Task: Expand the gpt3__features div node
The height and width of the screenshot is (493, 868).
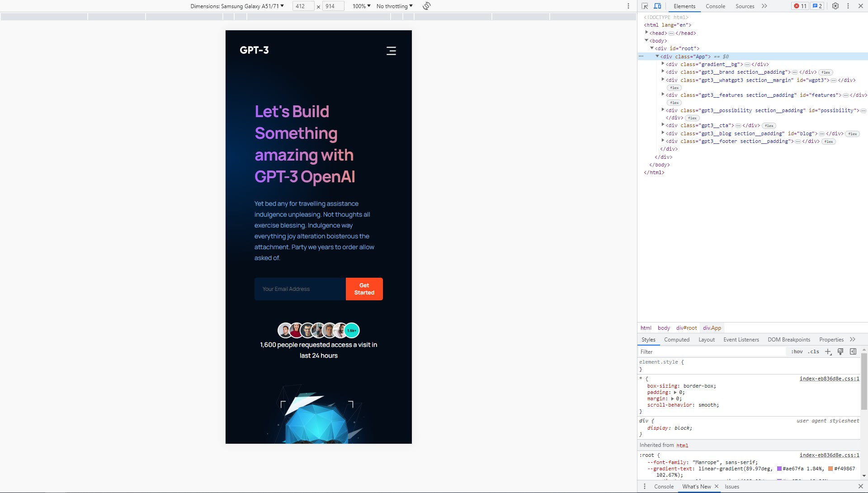Action: coord(663,95)
